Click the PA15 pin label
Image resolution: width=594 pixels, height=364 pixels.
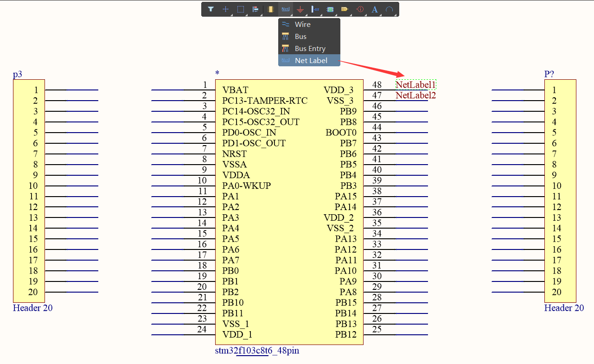click(346, 197)
